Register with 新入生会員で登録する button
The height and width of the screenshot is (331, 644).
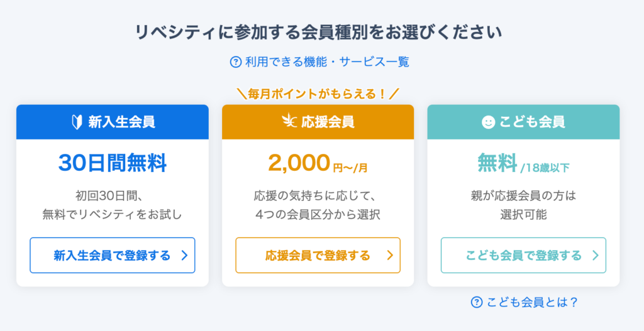112,255
